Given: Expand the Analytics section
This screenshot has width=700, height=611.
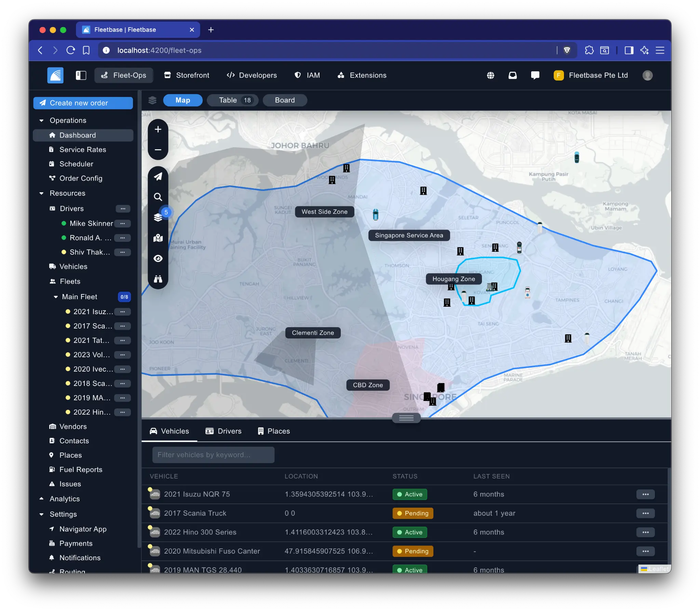Looking at the screenshot, I should [41, 499].
